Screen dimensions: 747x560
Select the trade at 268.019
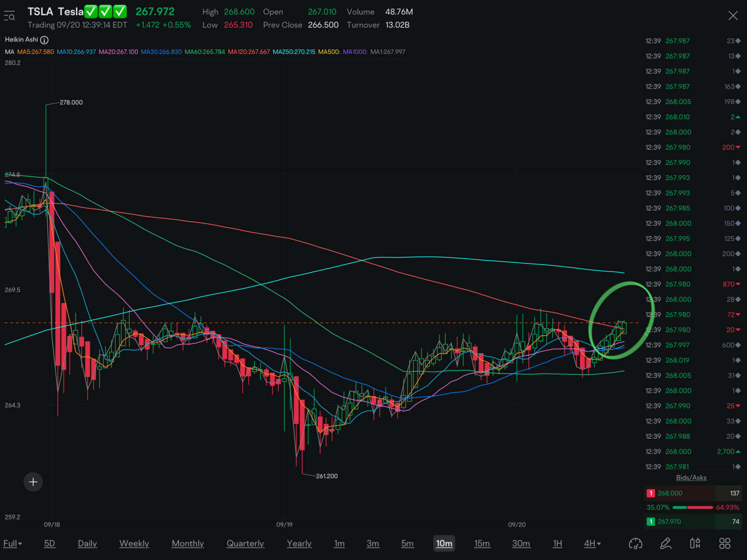pyautogui.click(x=693, y=360)
